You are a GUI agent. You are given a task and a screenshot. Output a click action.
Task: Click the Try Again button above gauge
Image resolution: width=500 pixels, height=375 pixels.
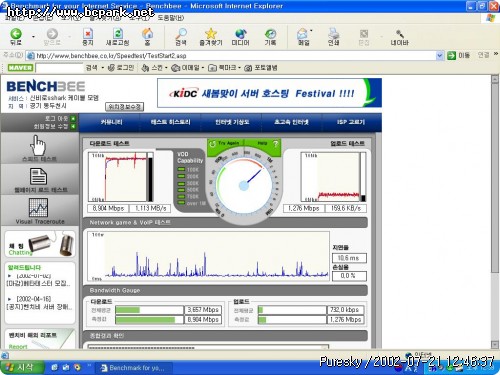coord(225,143)
